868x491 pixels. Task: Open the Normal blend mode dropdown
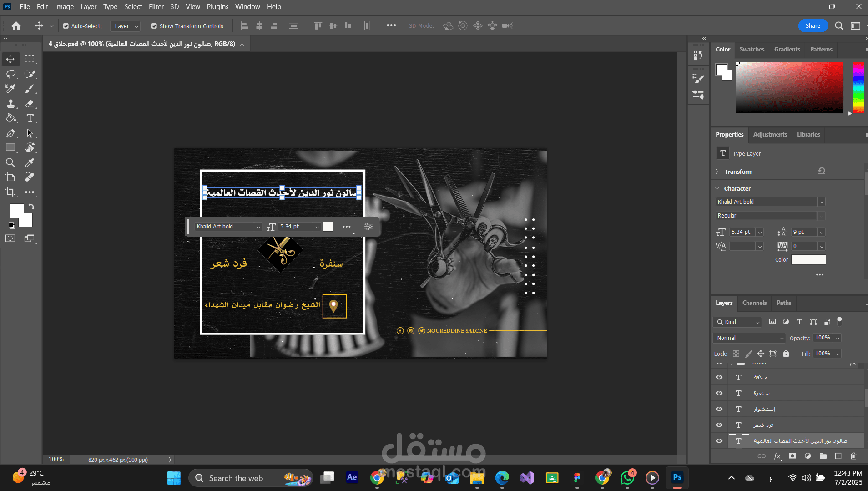[749, 338]
